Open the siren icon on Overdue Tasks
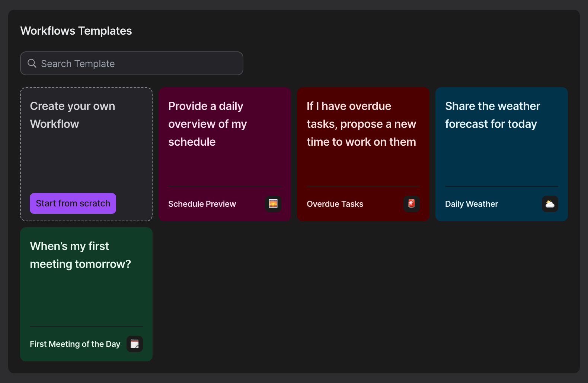Viewport: 588px width, 383px height. point(412,204)
